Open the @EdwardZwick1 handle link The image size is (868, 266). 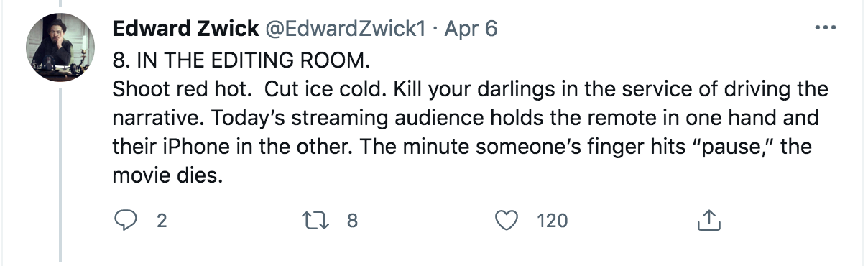347,29
